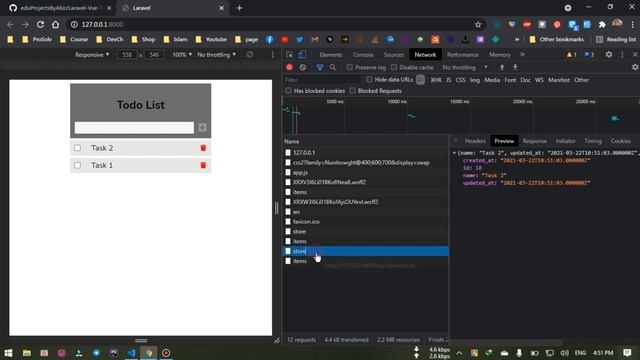Image resolution: width=640 pixels, height=360 pixels.
Task: Select the 127.0.0.1 request row
Action: pyautogui.click(x=365, y=152)
